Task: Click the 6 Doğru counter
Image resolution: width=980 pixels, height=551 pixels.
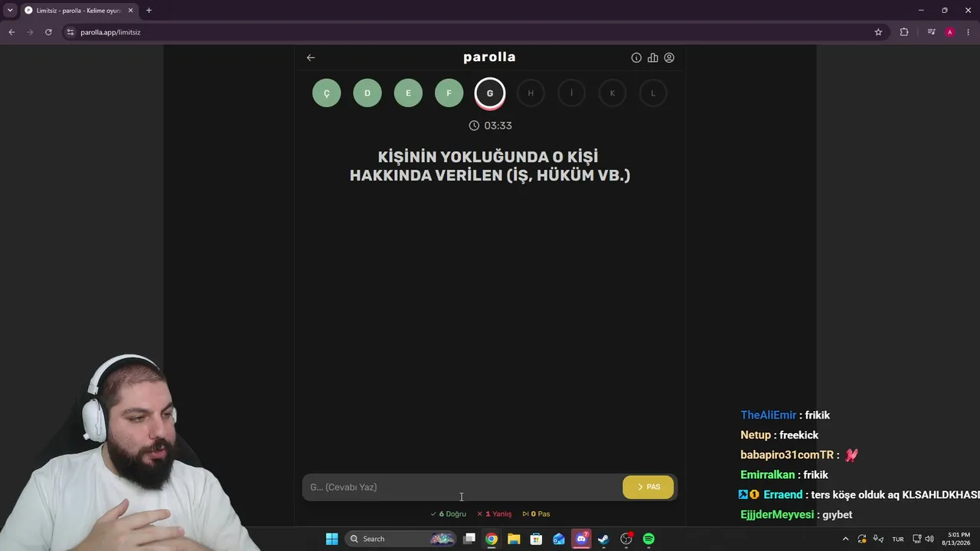Action: pyautogui.click(x=449, y=514)
